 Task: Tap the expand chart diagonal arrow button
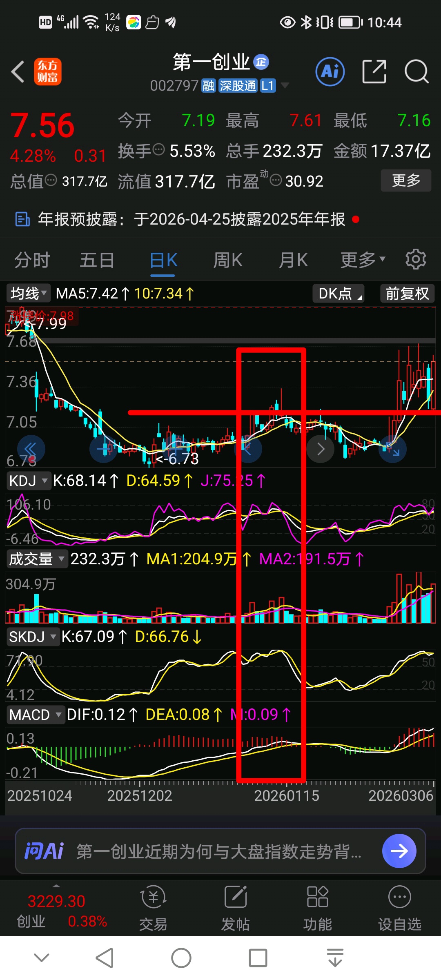pyautogui.click(x=392, y=449)
